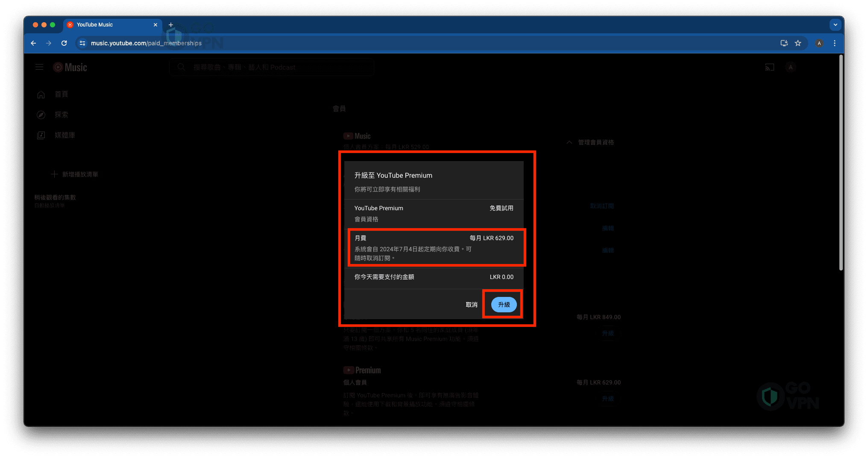Reload the page with refresh icon
This screenshot has height=458, width=868.
(64, 43)
